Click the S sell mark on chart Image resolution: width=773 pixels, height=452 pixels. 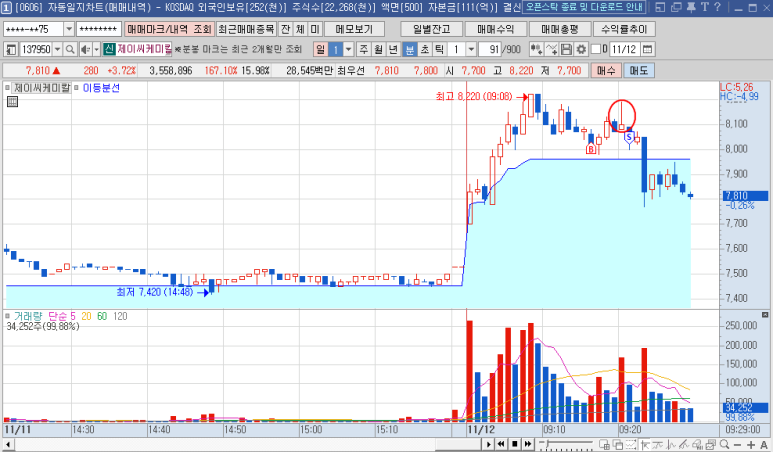(x=629, y=138)
